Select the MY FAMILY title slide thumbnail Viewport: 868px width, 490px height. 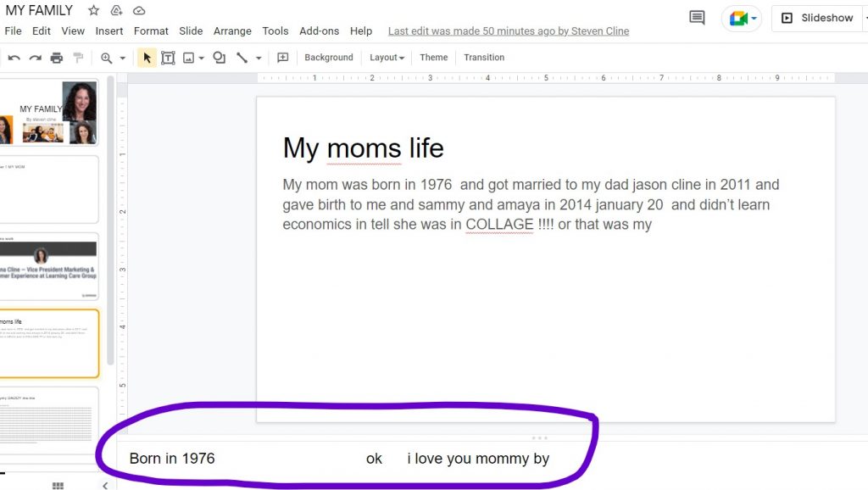[49, 112]
